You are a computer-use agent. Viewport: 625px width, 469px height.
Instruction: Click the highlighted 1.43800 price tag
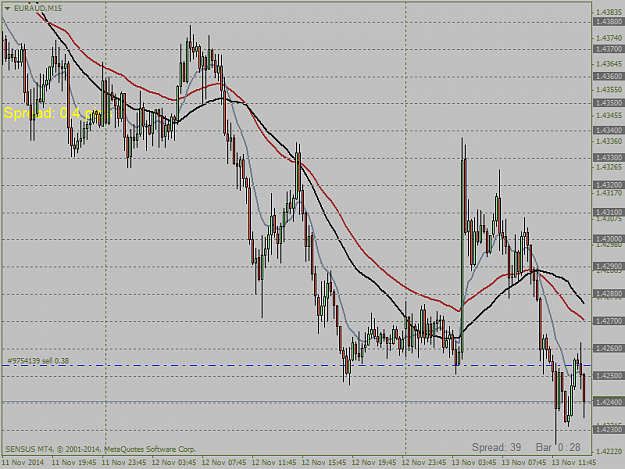pyautogui.click(x=608, y=22)
